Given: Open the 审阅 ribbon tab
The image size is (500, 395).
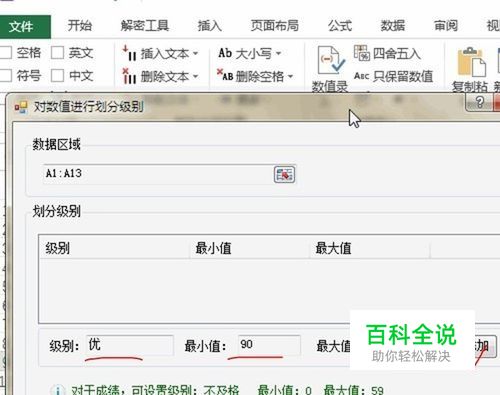Looking at the screenshot, I should point(446,26).
